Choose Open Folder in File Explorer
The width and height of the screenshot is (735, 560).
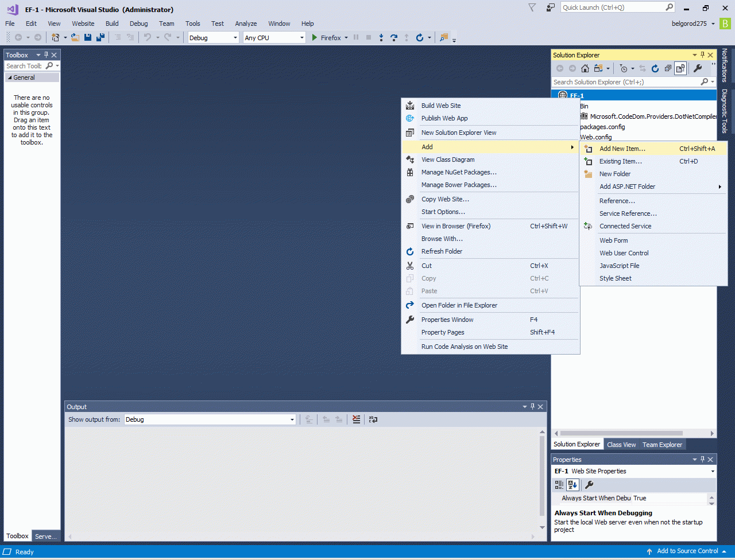point(490,305)
